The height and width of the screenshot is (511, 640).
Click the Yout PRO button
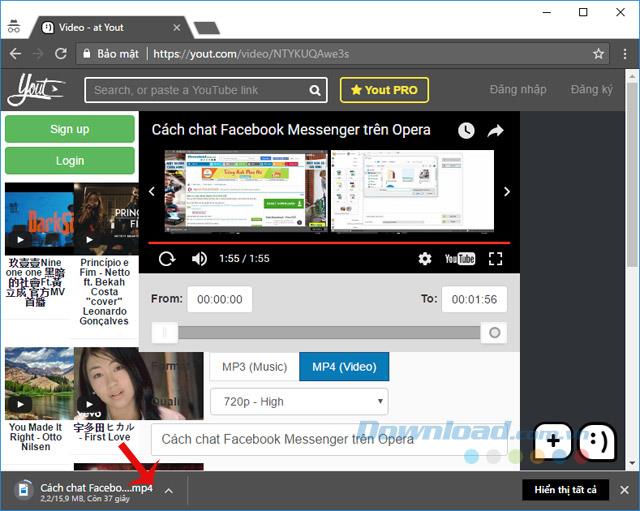pos(384,90)
